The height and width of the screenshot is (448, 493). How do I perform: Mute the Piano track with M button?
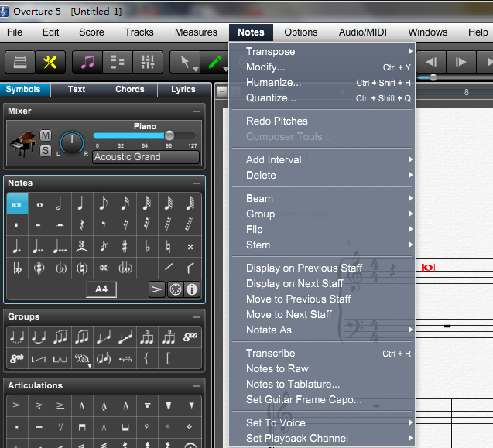[46, 135]
